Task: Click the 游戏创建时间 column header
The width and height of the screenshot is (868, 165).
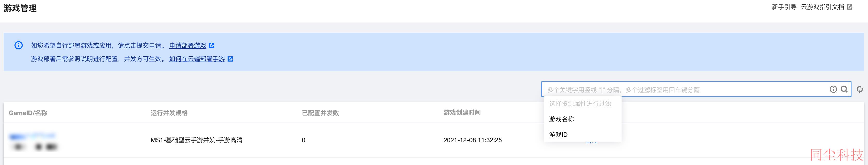Action: (x=462, y=113)
